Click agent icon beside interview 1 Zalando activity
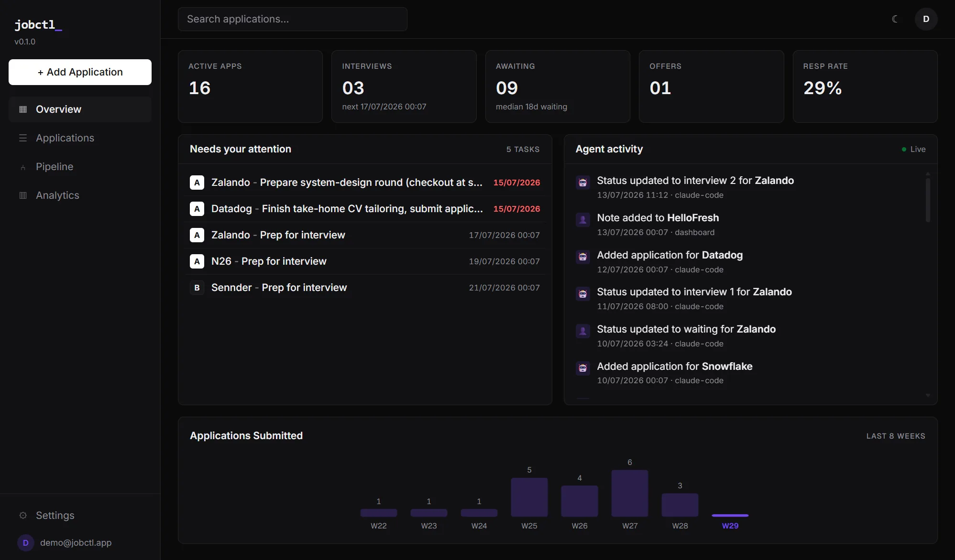 click(583, 293)
